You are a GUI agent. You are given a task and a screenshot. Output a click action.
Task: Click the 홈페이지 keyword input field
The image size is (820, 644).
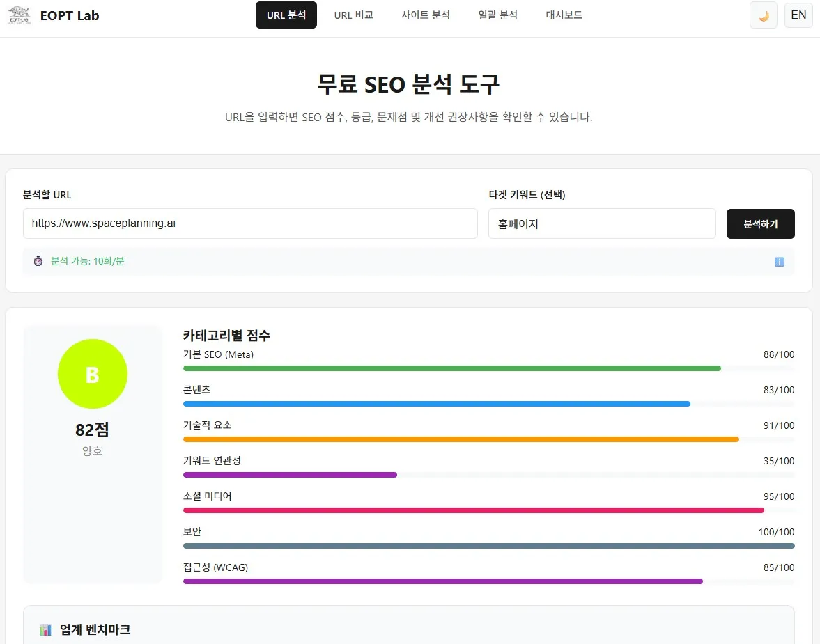(x=602, y=223)
